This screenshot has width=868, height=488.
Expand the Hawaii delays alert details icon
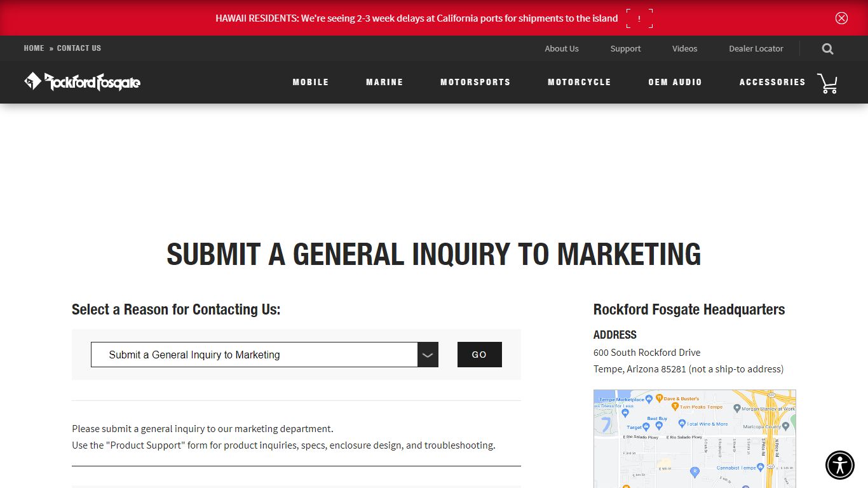point(639,18)
